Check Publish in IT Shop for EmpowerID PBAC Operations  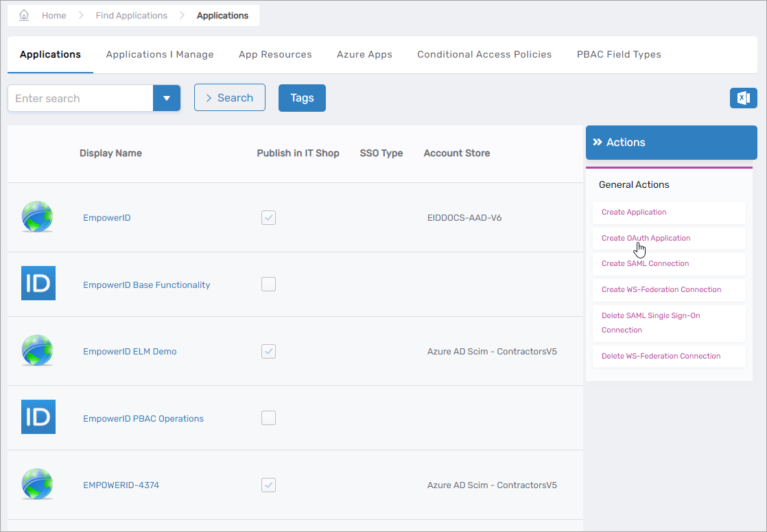(x=268, y=418)
